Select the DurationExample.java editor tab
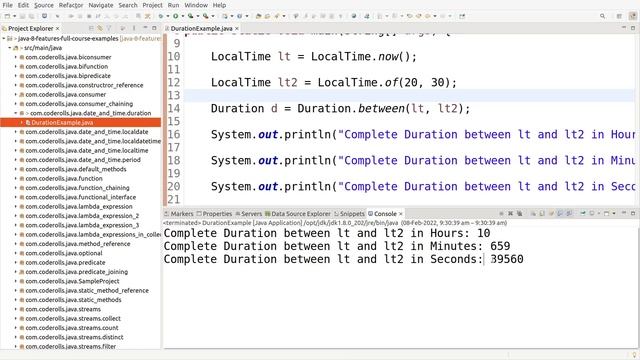640x360 pixels. pyautogui.click(x=201, y=29)
